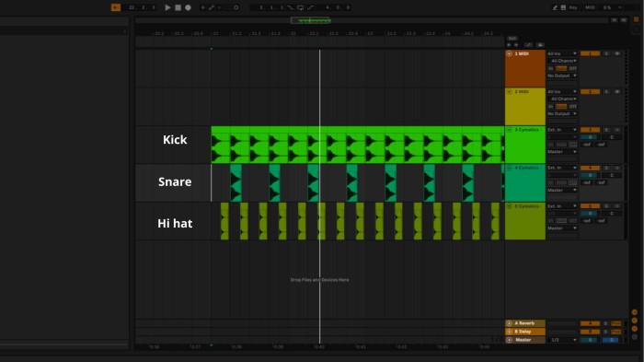The height and width of the screenshot is (362, 644).
Task: Open the All ins dropdown on track 1 MIDI
Action: click(562, 54)
